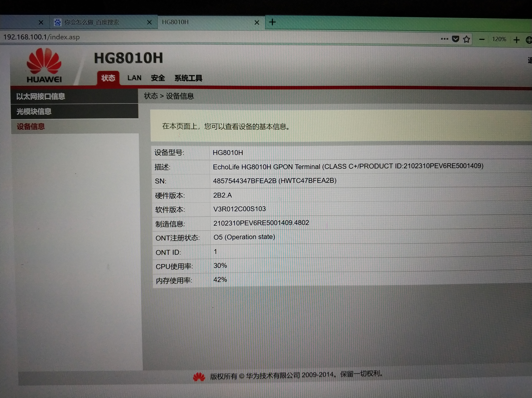Click the hardware version 2B2.A
The image size is (532, 398).
point(222,195)
